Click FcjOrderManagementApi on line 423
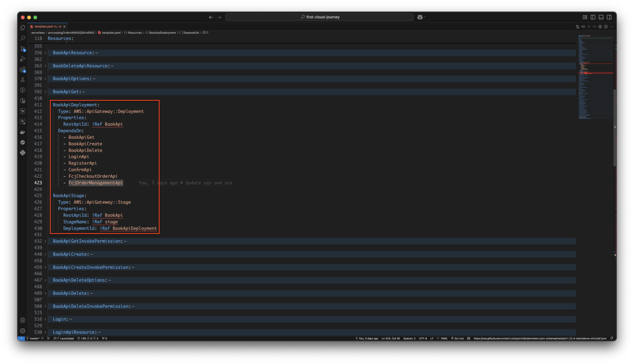This screenshot has width=634, height=364. [x=96, y=183]
